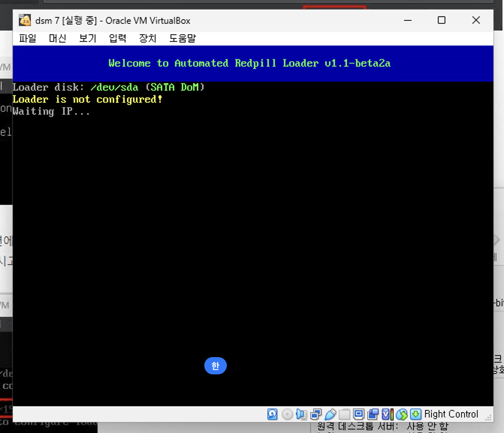Click the keyboard capture arrow icon
This screenshot has width=504, height=433.
416,414
